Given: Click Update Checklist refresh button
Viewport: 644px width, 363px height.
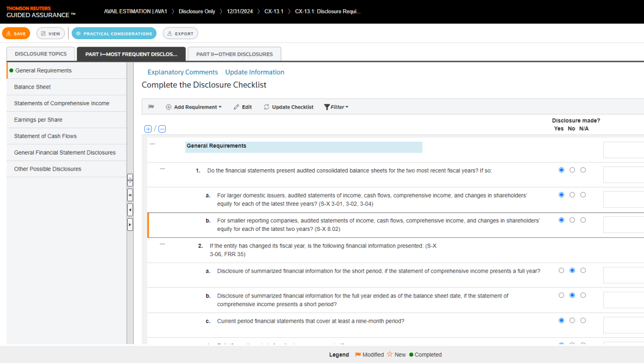Looking at the screenshot, I should [288, 107].
